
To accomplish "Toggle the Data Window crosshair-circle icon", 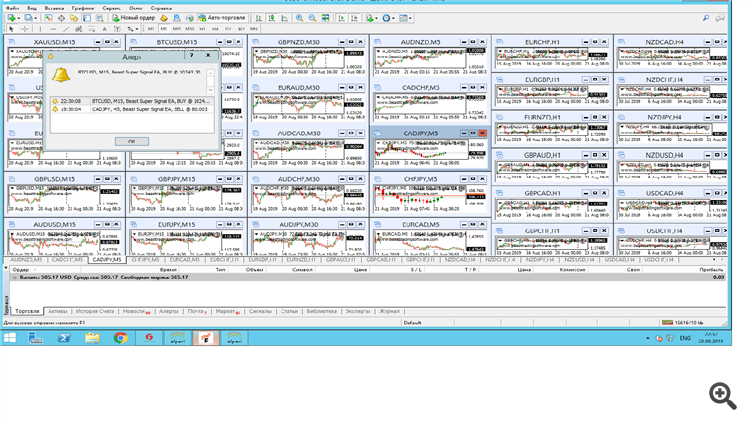I will coord(61,18).
